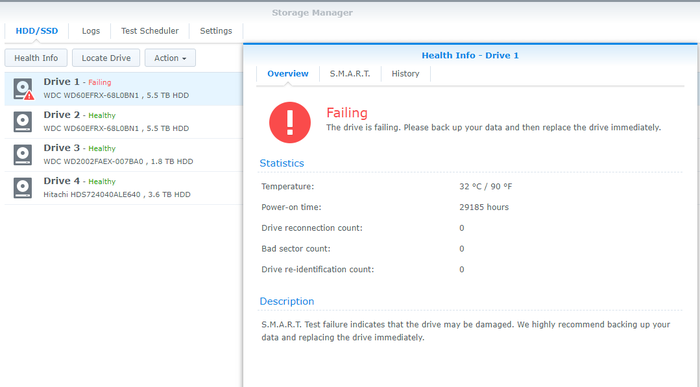Screen dimensions: 700x387
Task: Click the warning triangle on Drive 1
Action: tap(29, 95)
